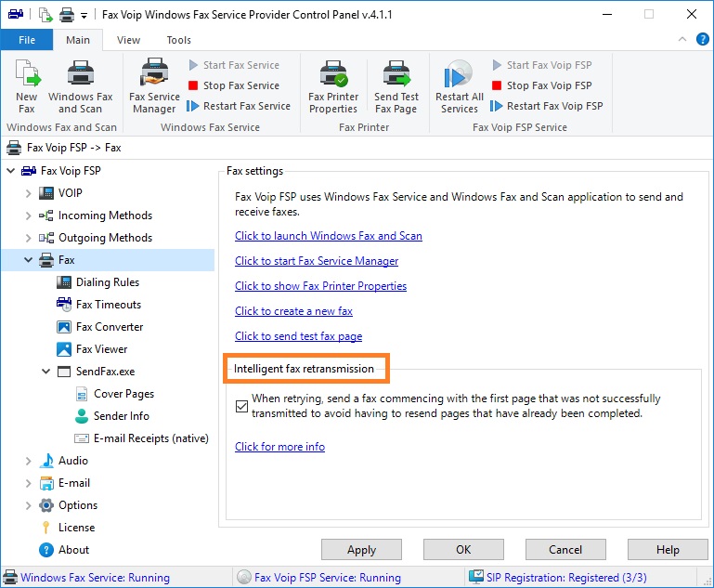714x588 pixels.
Task: Click Restart Fax Voip FSP
Action: [547, 106]
